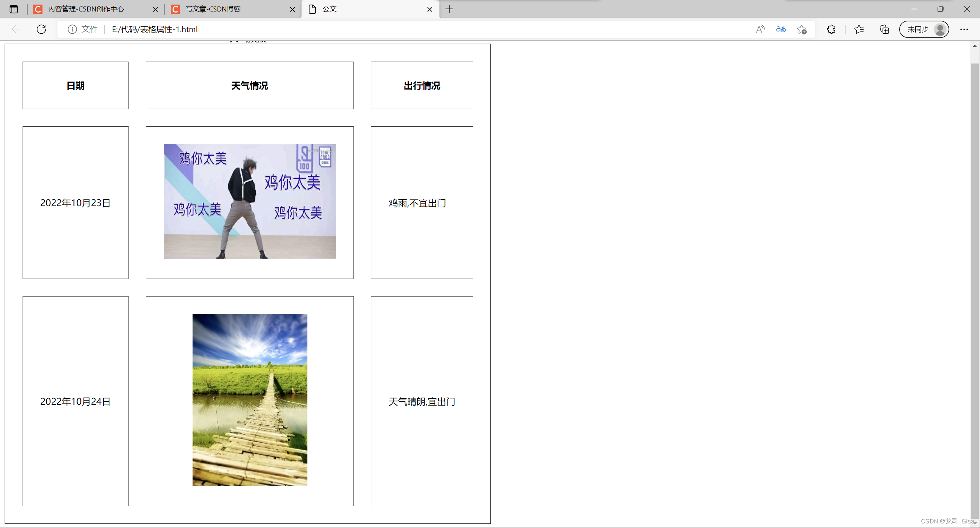Restore down the browser window
Screen dimensions: 980x528
(940, 9)
